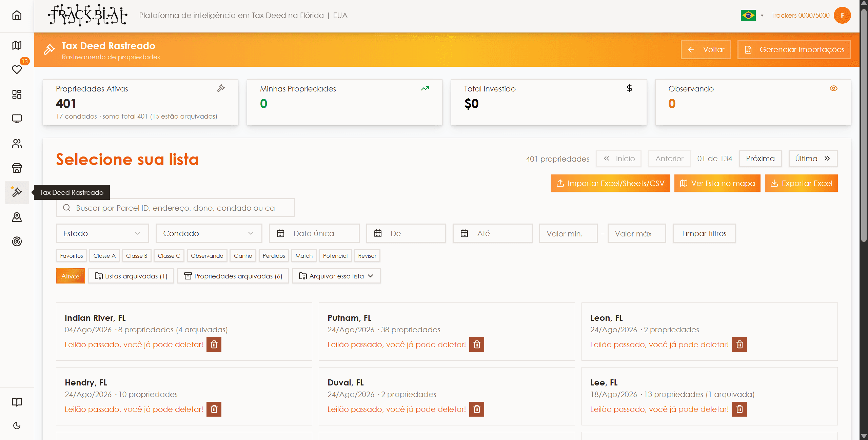Toggle the Classe A filter chip
This screenshot has height=440, width=868.
click(104, 256)
